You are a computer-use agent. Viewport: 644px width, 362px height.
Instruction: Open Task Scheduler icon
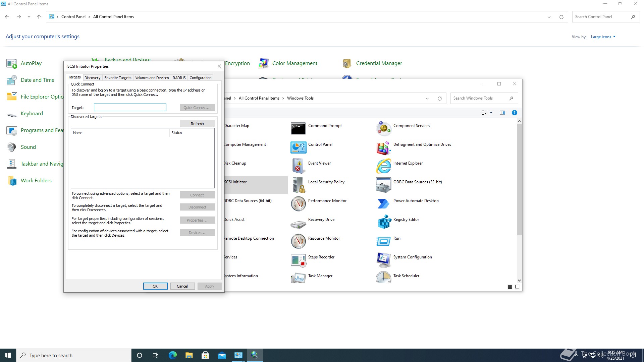[x=383, y=278]
